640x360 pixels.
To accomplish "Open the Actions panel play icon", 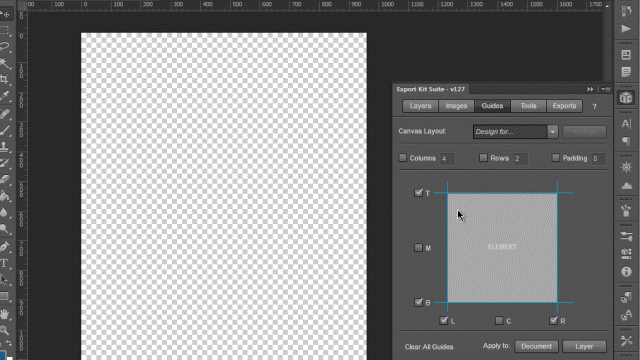I will [x=626, y=29].
